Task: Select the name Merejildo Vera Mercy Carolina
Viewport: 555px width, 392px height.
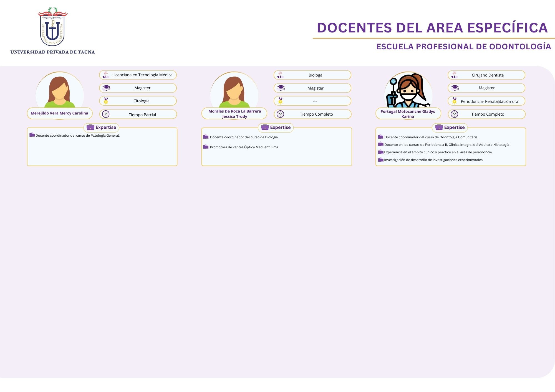Action: click(59, 113)
